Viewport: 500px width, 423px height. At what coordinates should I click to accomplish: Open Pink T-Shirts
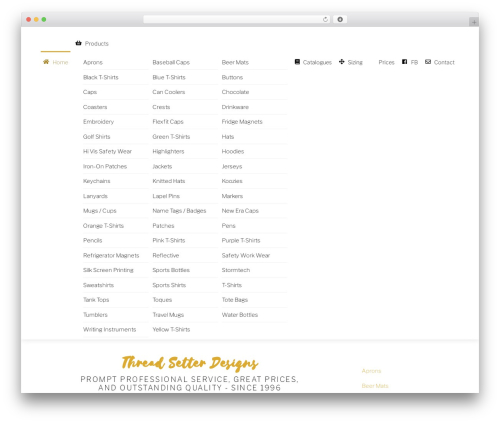point(169,240)
